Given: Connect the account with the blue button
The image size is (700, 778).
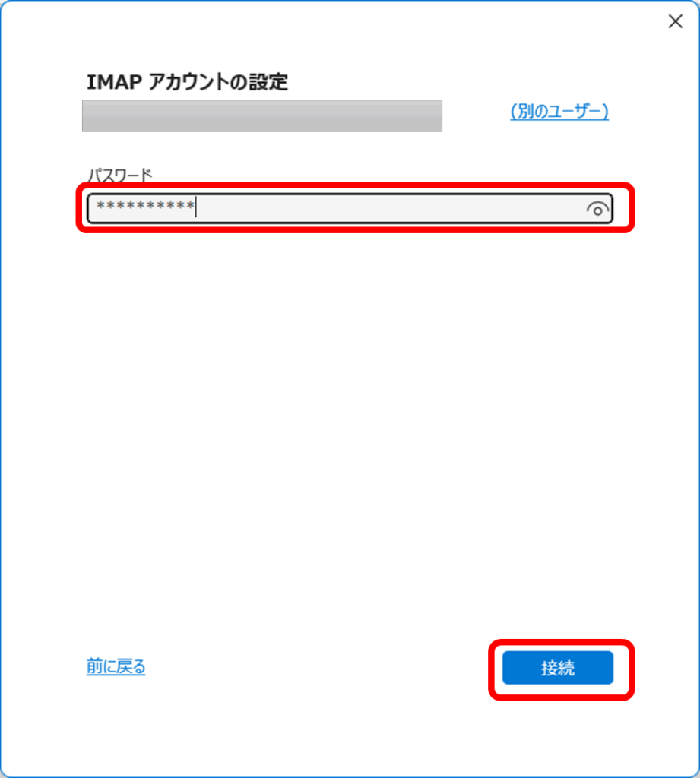Looking at the screenshot, I should (558, 668).
